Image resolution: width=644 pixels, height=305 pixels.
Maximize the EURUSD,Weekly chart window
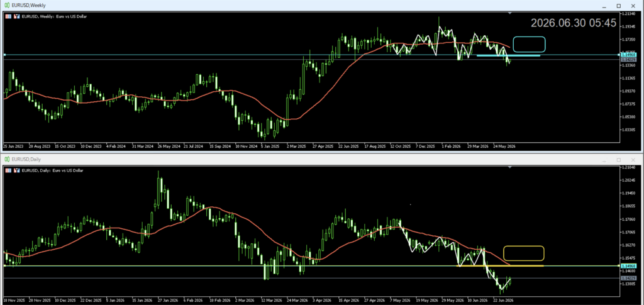[x=619, y=6]
